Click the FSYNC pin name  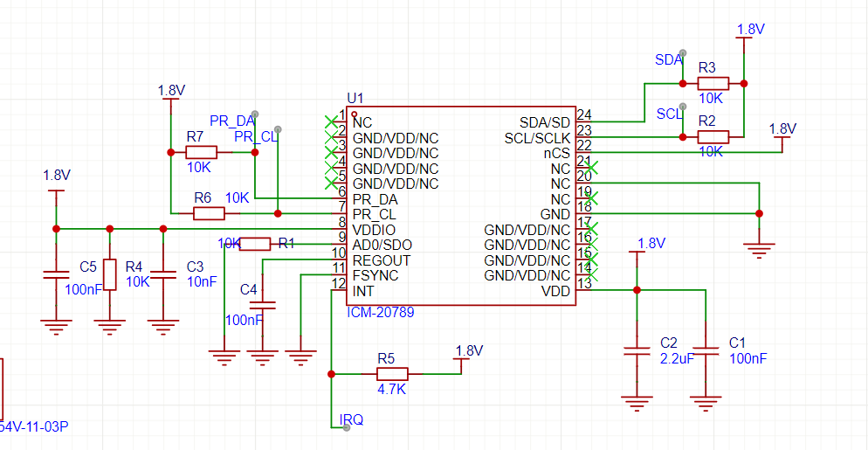click(x=375, y=275)
